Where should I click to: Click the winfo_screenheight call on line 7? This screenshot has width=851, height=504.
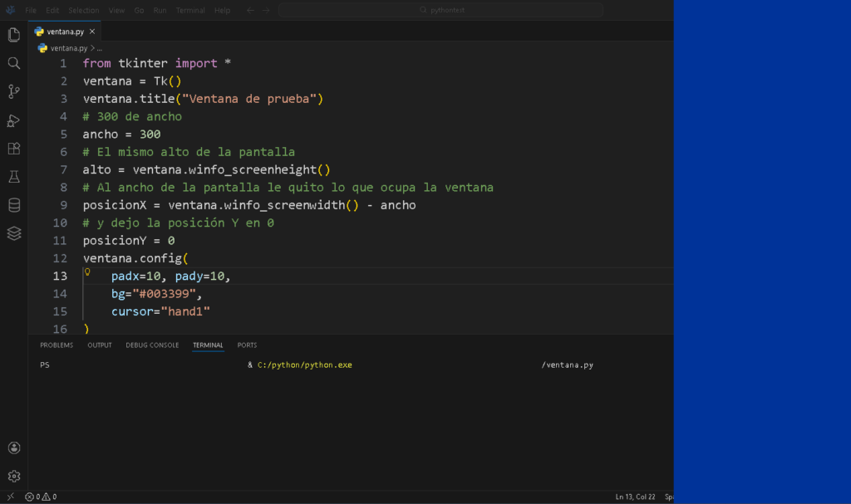[x=259, y=170]
